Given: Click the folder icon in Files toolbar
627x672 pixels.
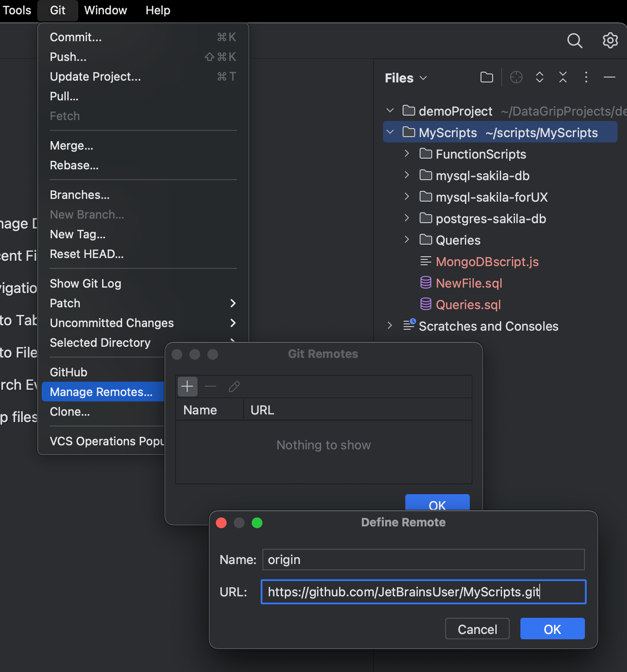Looking at the screenshot, I should click(x=486, y=77).
